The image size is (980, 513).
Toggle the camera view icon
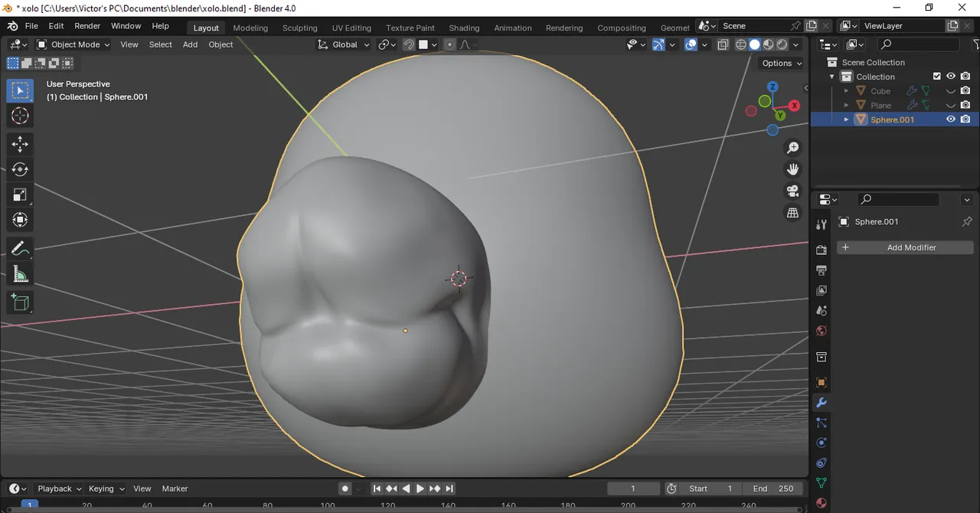point(793,191)
